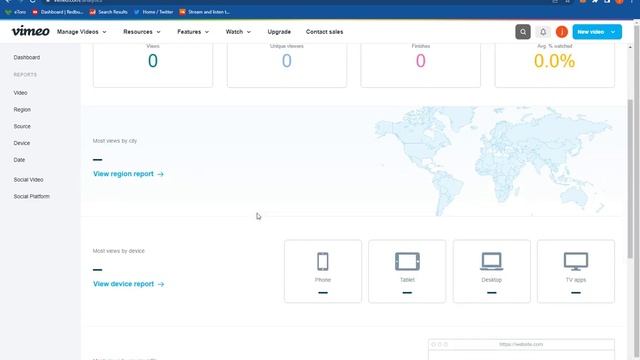Open the orange user avatar menu

(x=562, y=32)
